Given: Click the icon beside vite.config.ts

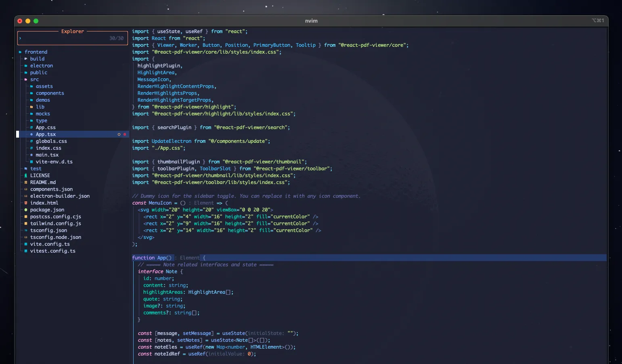Looking at the screenshot, I should coord(26,244).
